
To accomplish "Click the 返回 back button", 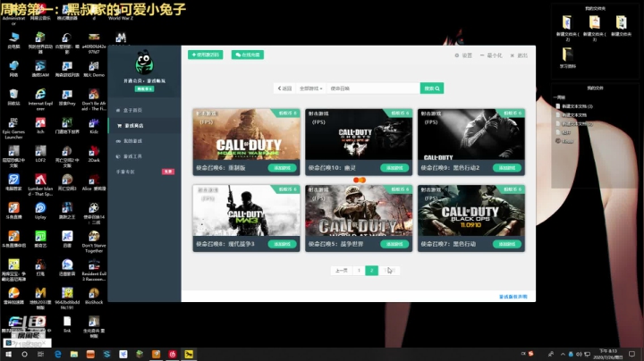I will point(284,88).
